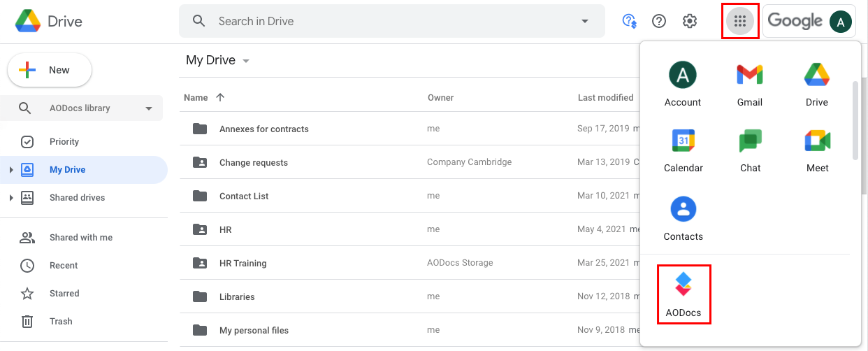Click the Sep 17, 2019 modified date
868x351 pixels.
pos(604,129)
